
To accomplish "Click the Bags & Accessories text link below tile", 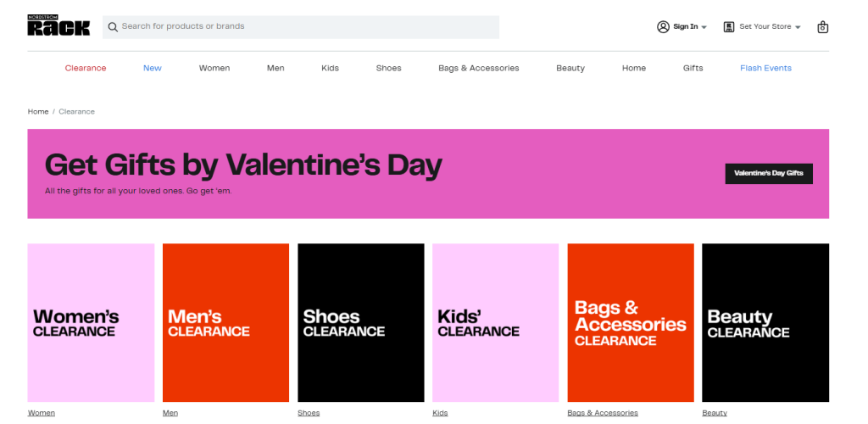I will tap(603, 413).
